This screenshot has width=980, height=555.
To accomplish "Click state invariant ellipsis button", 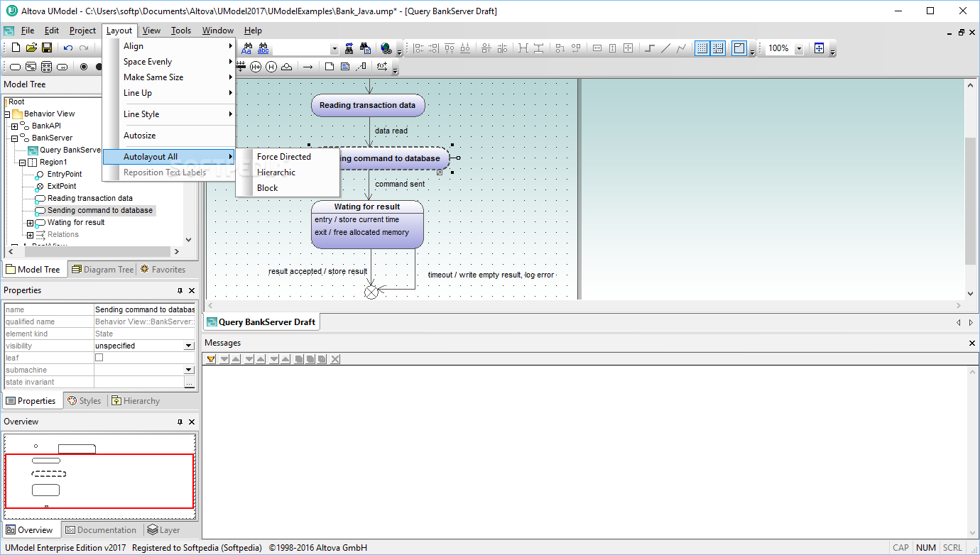I will pos(189,383).
